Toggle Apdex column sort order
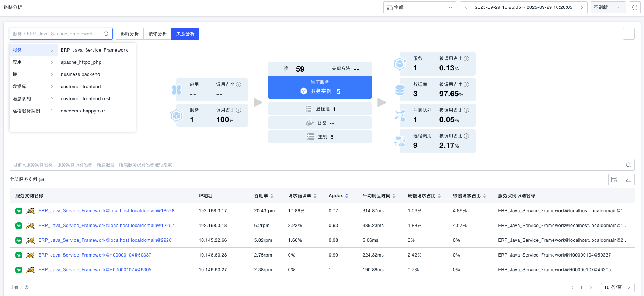The width and height of the screenshot is (644, 296). click(347, 196)
